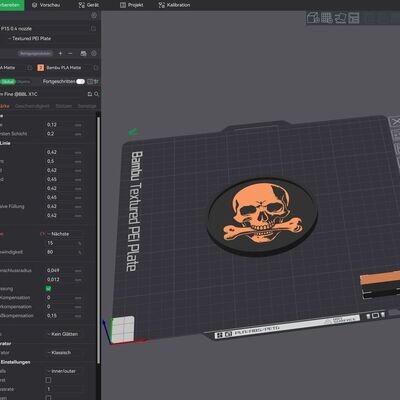Click the Split/layout toolbar icon

click(x=354, y=18)
